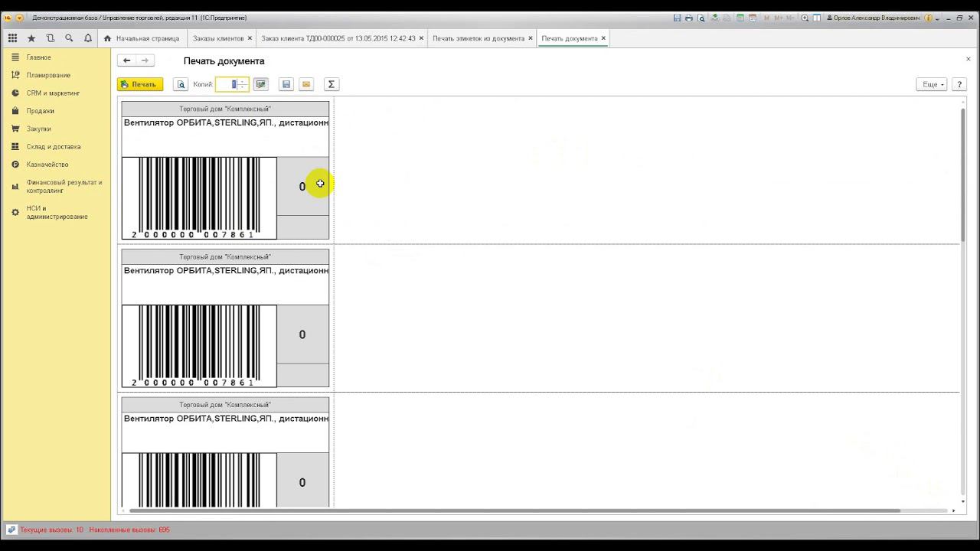Image resolution: width=980 pixels, height=551 pixels.
Task: Go to Начальная страница tab
Action: (x=142, y=38)
